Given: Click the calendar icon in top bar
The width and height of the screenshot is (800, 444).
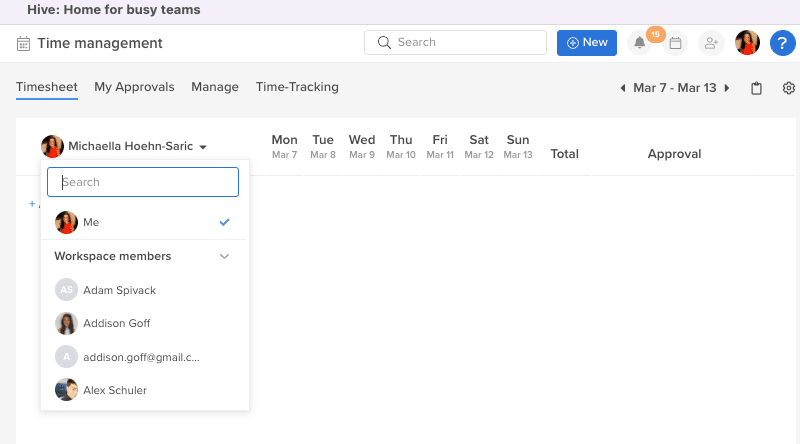Looking at the screenshot, I should [x=676, y=43].
